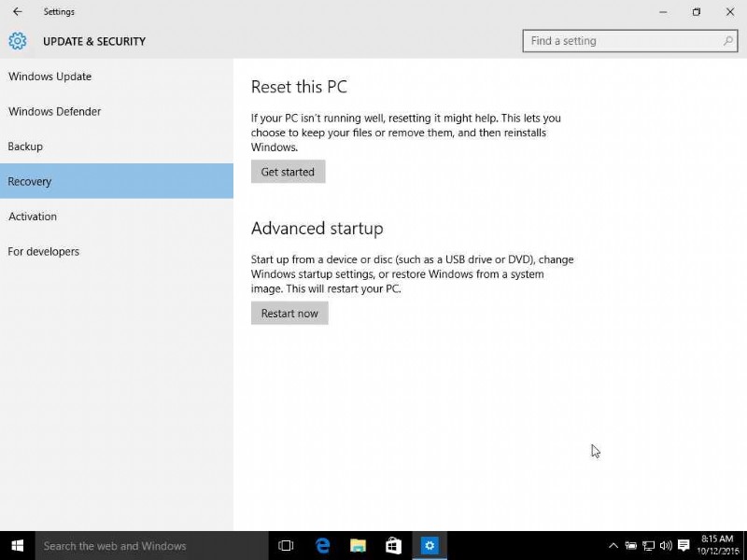Launch the Windows Store from the taskbar
The image size is (747, 560).
[393, 545]
